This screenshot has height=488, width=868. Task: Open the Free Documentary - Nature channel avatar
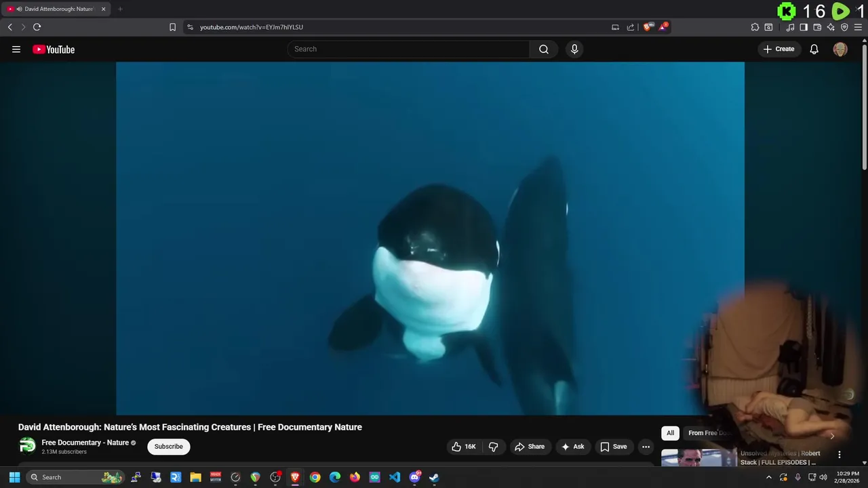(x=27, y=445)
